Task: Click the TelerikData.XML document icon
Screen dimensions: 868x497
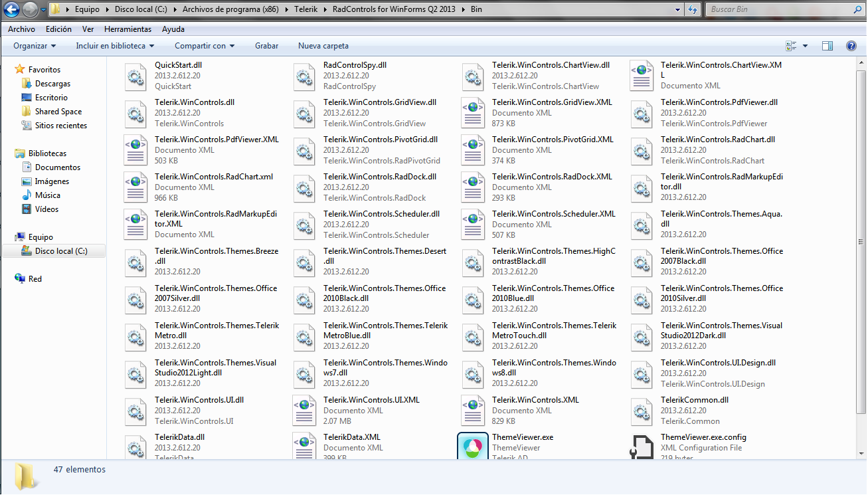Action: point(304,447)
